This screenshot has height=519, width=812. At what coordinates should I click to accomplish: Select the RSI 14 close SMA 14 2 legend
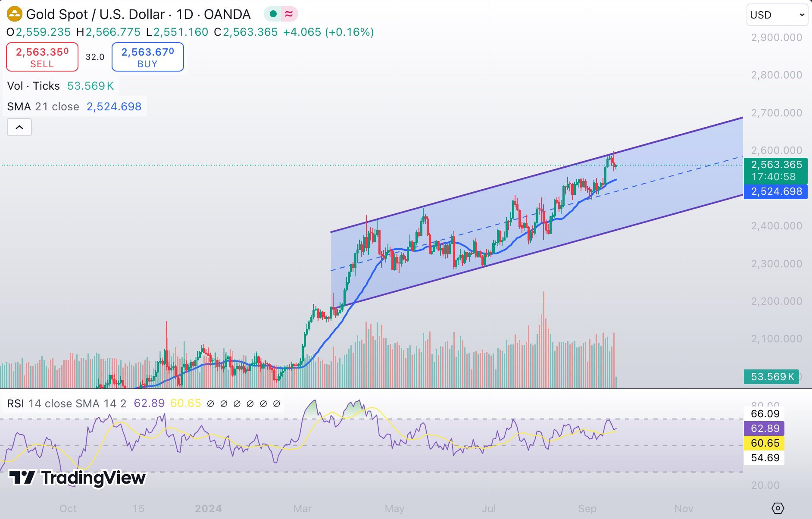coord(67,403)
